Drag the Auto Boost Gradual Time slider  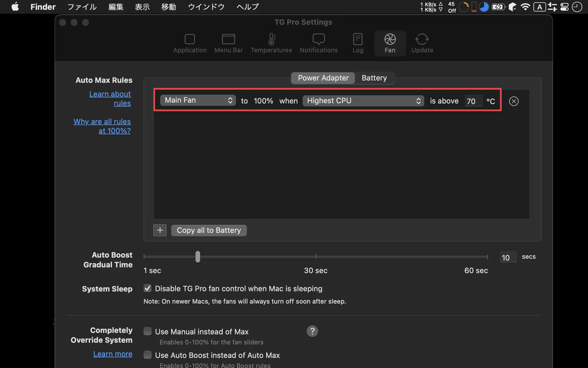198,256
